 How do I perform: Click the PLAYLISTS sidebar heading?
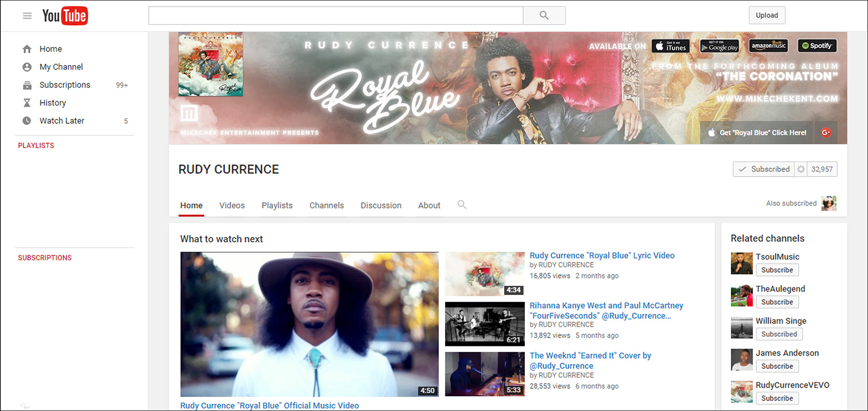pyautogui.click(x=36, y=146)
